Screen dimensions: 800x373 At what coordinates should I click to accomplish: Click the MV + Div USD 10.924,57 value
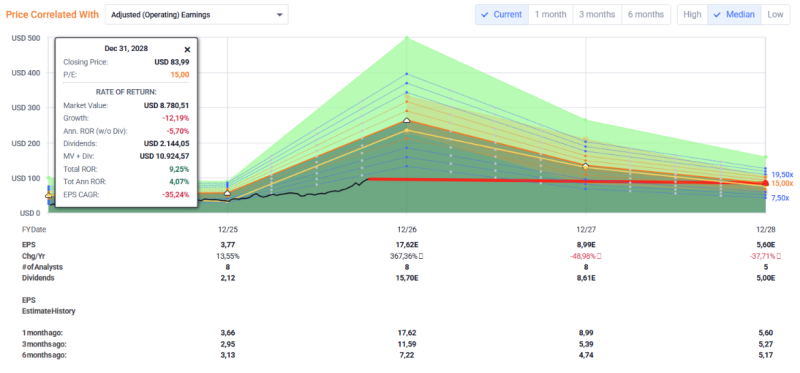(164, 156)
